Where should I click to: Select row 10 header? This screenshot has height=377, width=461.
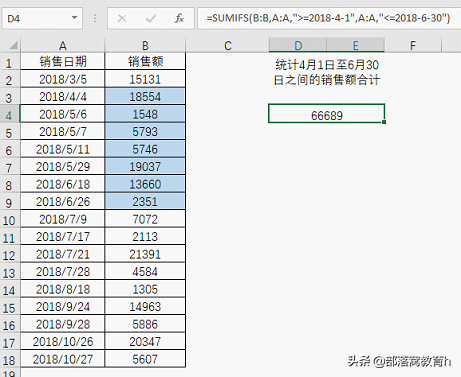[9, 220]
